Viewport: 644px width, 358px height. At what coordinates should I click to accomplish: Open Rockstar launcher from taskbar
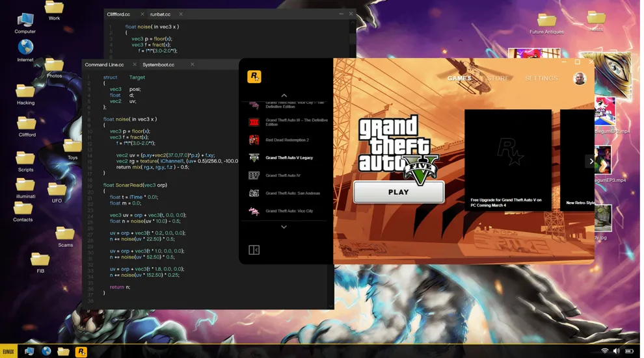tap(81, 352)
